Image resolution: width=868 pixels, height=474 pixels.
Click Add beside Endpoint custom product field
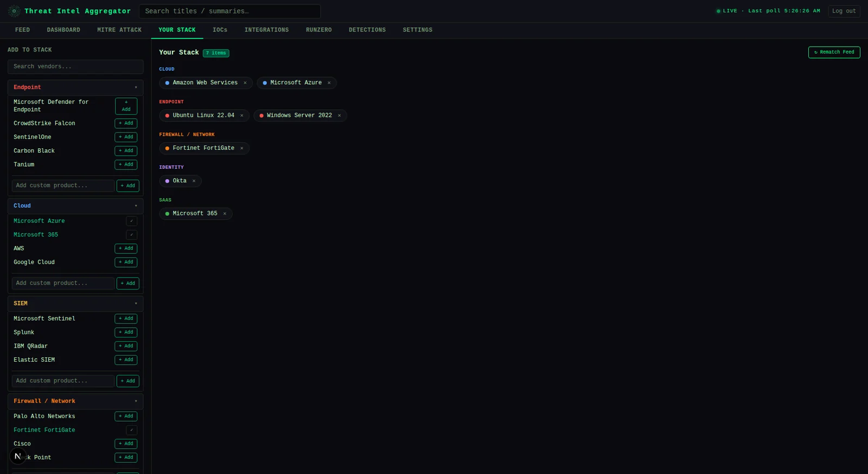pyautogui.click(x=128, y=186)
